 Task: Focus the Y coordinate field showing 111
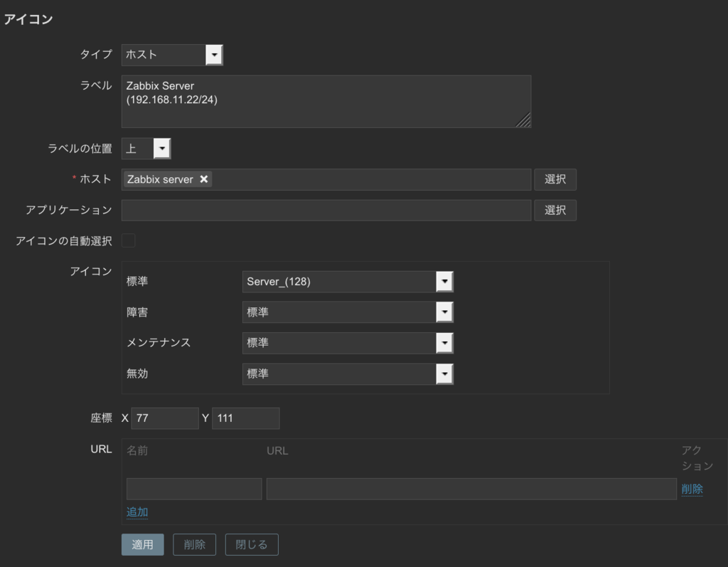click(246, 418)
